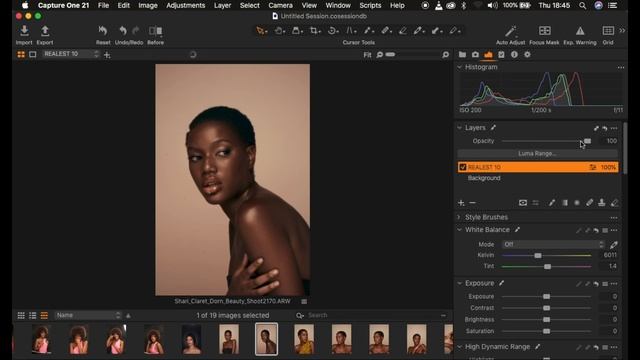Delete layer with minus button
This screenshot has height=360, width=640.
click(x=473, y=203)
